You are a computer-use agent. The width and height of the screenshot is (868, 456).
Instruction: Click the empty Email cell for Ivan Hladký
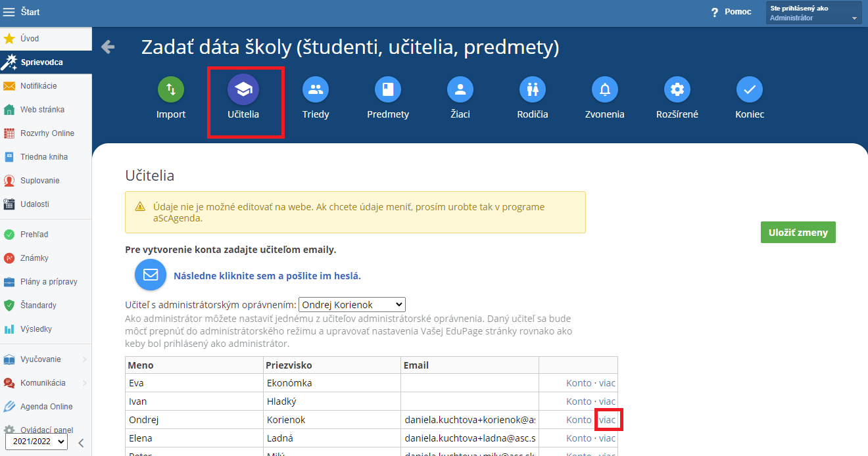tap(470, 401)
